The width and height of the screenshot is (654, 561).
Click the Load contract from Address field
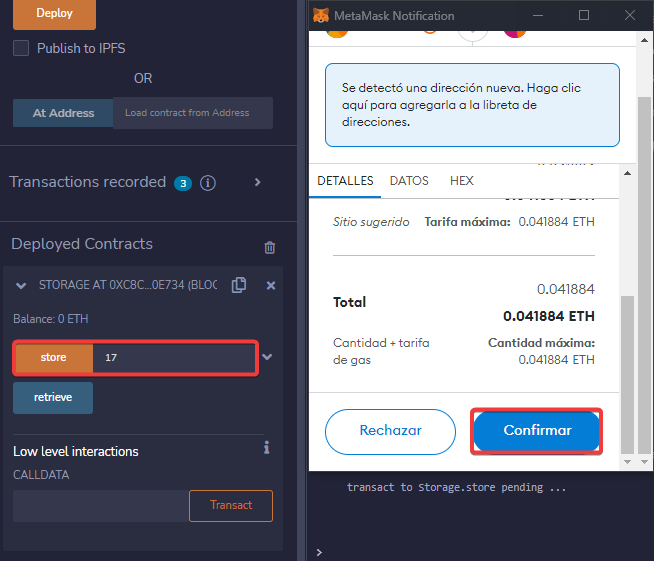click(x=192, y=113)
